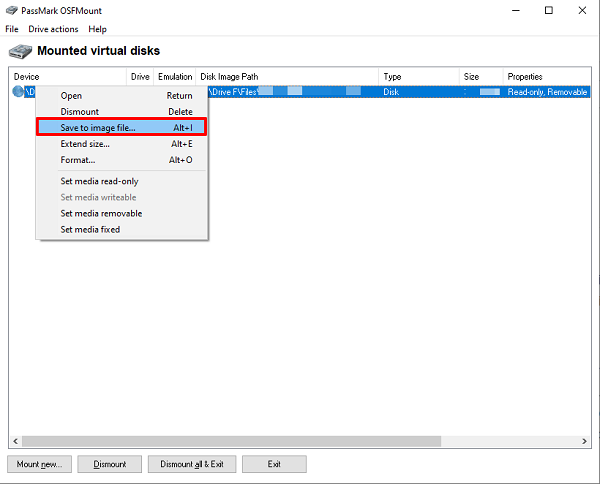Choose Dismount from the context menu
600x484 pixels.
coord(122,112)
